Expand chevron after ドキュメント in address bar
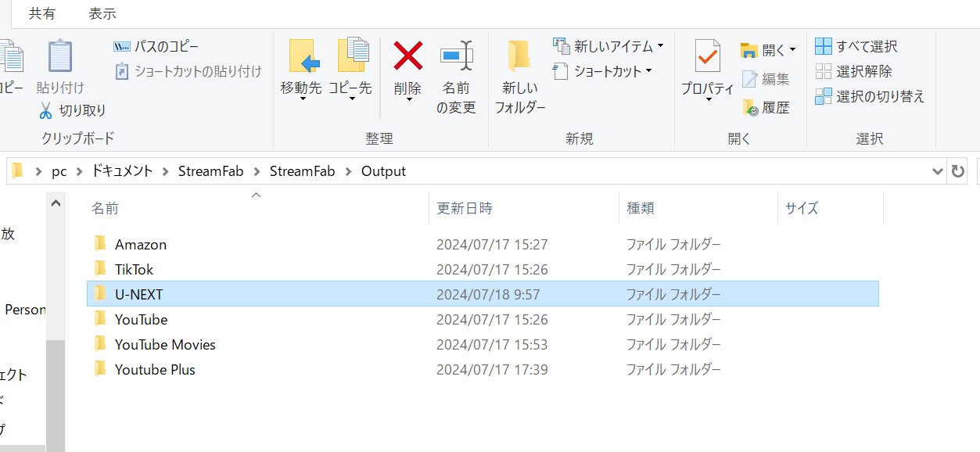The height and width of the screenshot is (452, 980). point(166,171)
